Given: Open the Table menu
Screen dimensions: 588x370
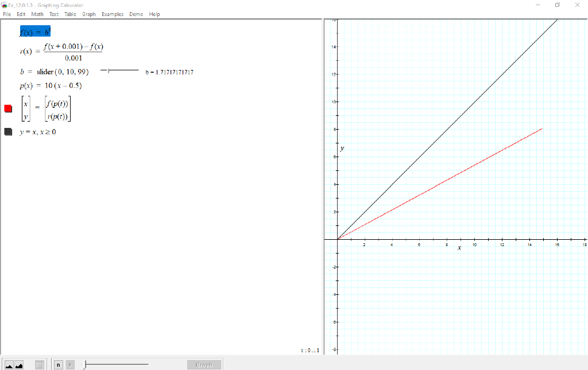Looking at the screenshot, I should click(x=70, y=14).
